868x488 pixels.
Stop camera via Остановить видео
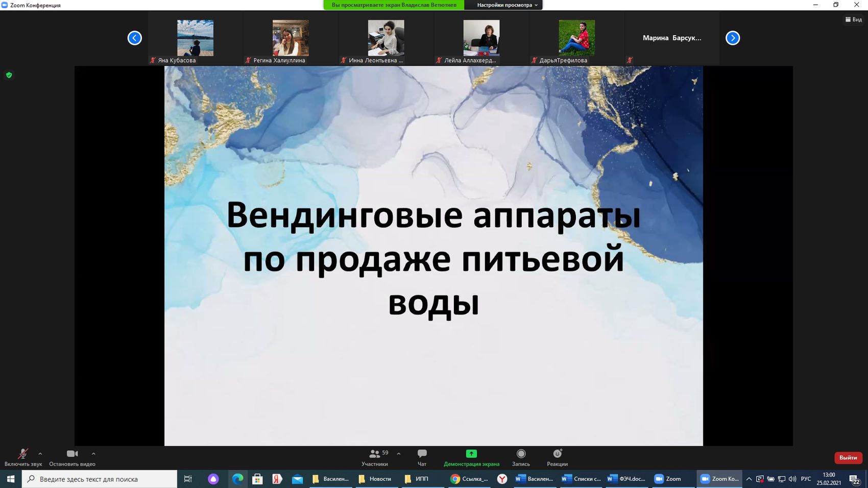72,457
